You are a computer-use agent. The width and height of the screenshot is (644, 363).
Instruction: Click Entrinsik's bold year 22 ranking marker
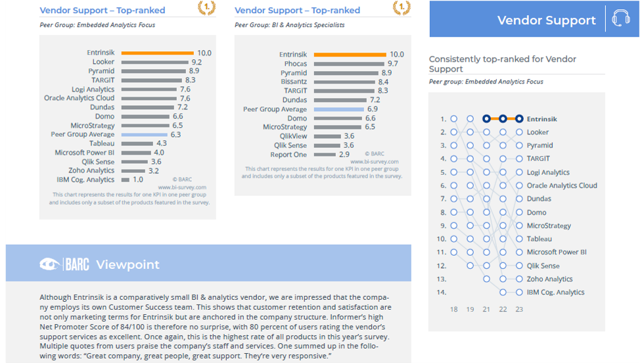click(x=503, y=119)
